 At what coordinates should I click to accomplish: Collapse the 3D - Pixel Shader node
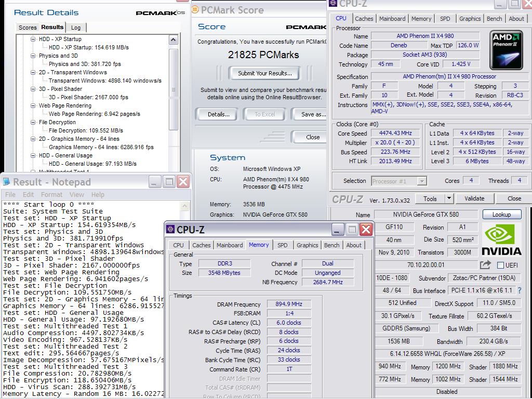[33, 89]
